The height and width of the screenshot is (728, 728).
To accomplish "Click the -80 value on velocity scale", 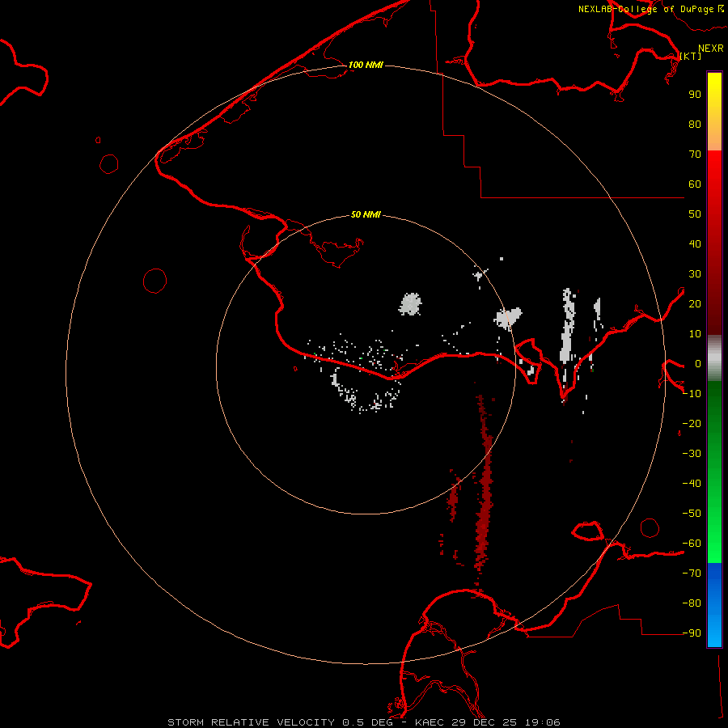I will tap(692, 603).
